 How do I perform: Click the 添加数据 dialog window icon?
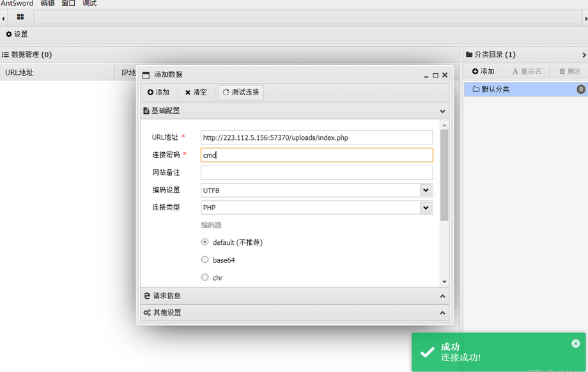[146, 75]
